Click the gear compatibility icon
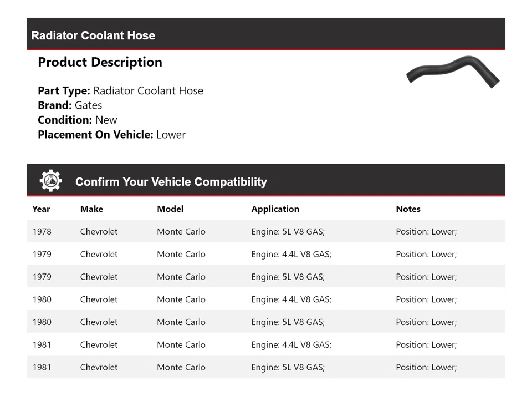 tap(50, 181)
